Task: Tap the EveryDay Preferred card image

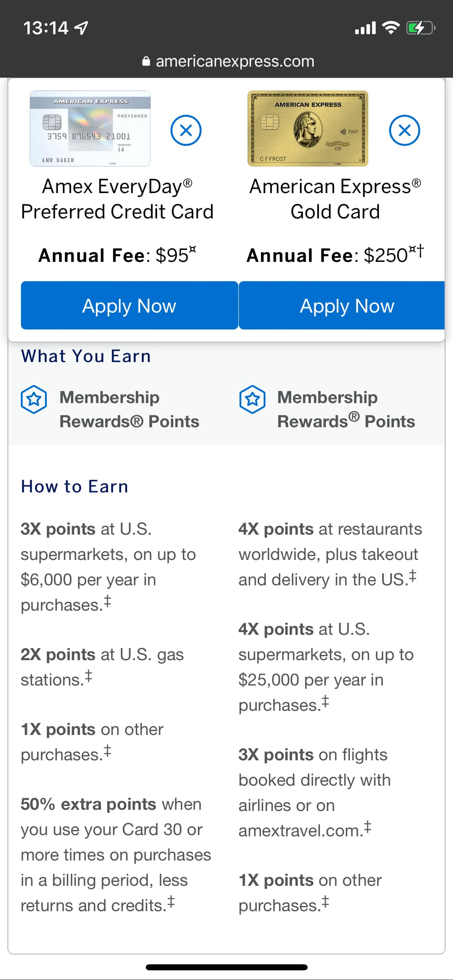Action: click(x=90, y=128)
